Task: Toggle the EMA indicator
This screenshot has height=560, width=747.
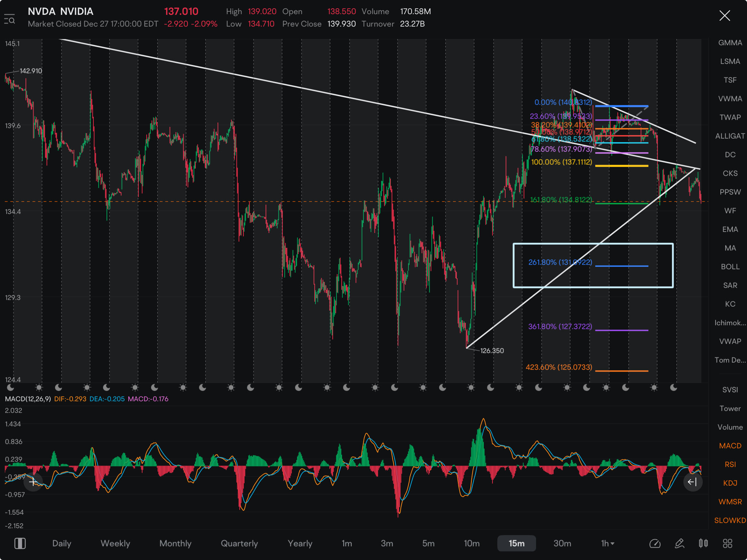Action: [x=730, y=229]
